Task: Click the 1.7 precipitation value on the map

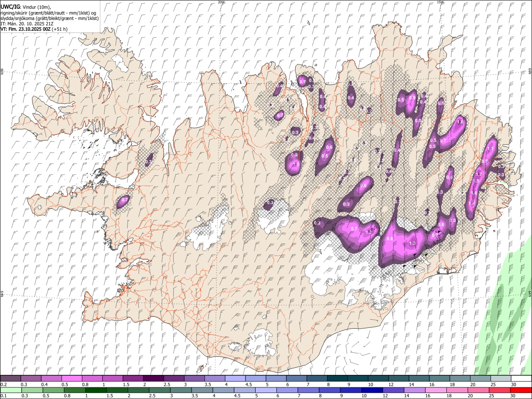Action: tap(479, 175)
